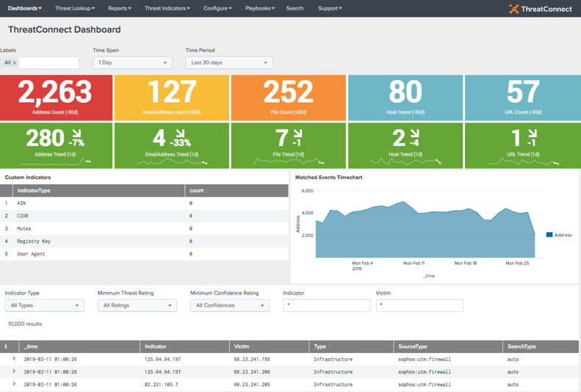
Task: Click the URL Trend (1d) tile
Action: (523, 145)
